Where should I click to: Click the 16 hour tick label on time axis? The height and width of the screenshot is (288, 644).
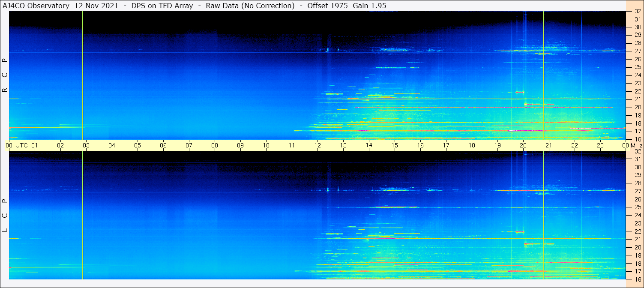tap(420, 145)
